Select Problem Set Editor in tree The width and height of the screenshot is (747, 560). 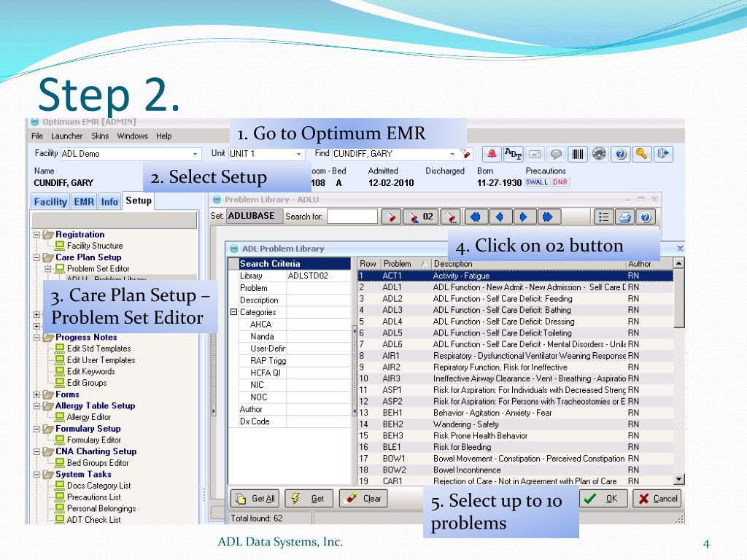pyautogui.click(x=98, y=268)
